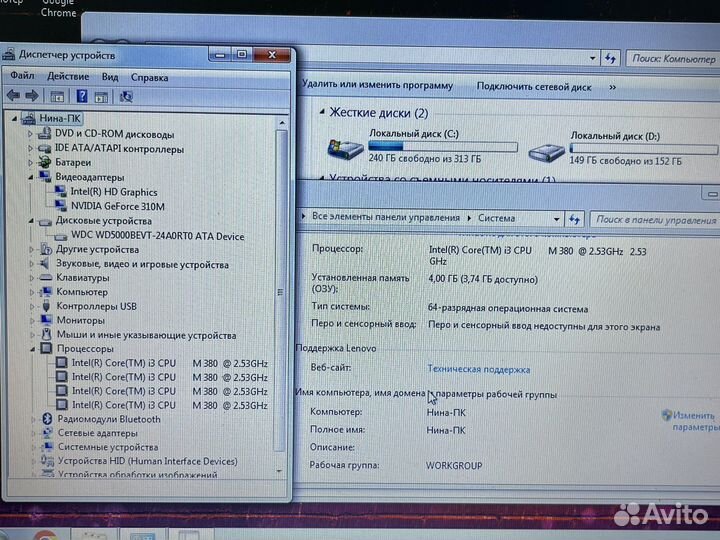Screen dimensions: 720x540
Task: Expand Звуковые, видео и игровые устройства node
Action: pyautogui.click(x=32, y=264)
